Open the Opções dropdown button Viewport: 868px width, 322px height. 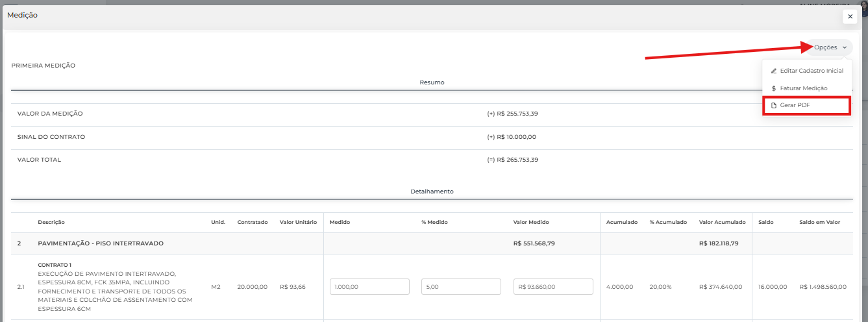[x=829, y=47]
